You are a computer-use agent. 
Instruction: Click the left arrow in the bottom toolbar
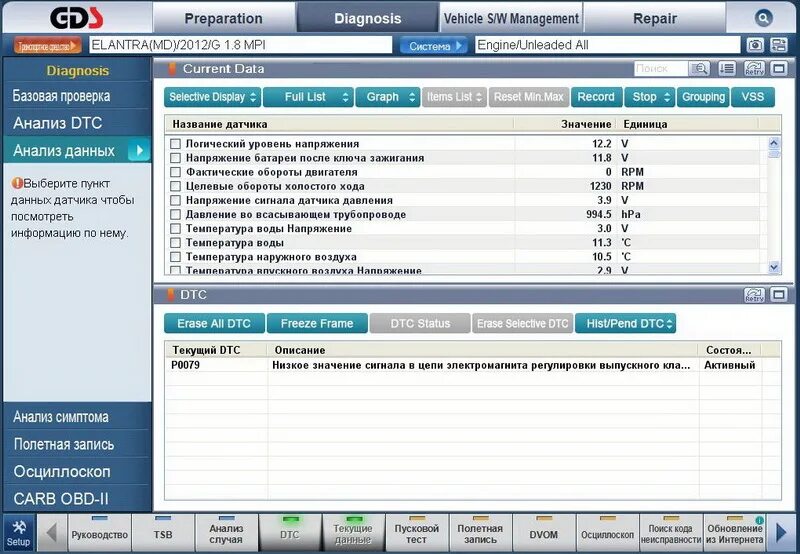click(x=52, y=534)
